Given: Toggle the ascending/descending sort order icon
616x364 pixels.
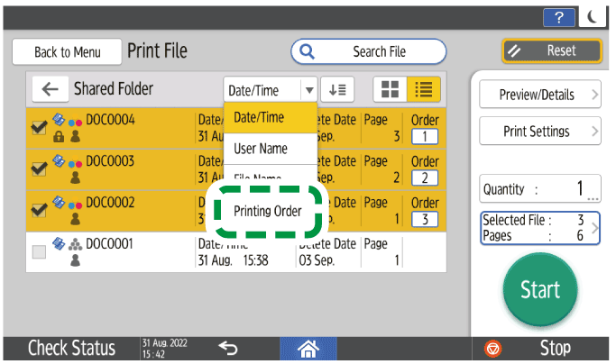Looking at the screenshot, I should [340, 90].
